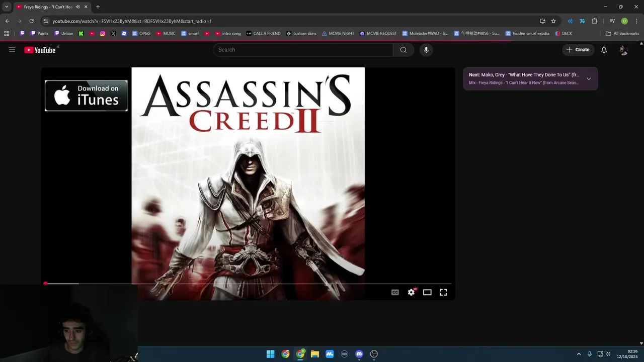The width and height of the screenshot is (644, 362).
Task: Open the Windows Start menu
Action: pos(271,354)
